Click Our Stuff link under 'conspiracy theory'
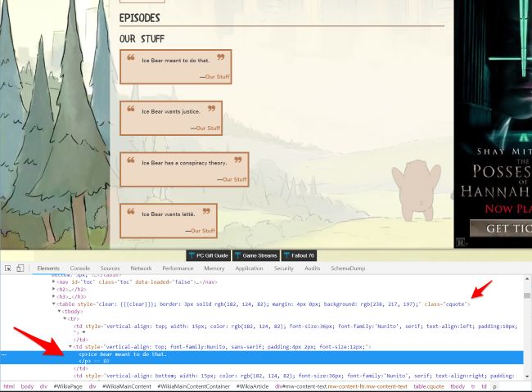Image resolution: width=532 pixels, height=392 pixels. coord(234,179)
